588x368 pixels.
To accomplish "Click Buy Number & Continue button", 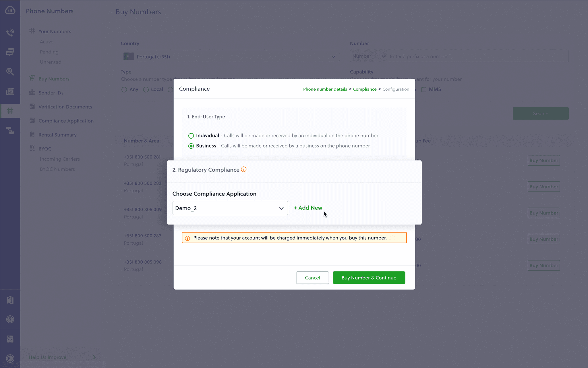I will click(369, 278).
